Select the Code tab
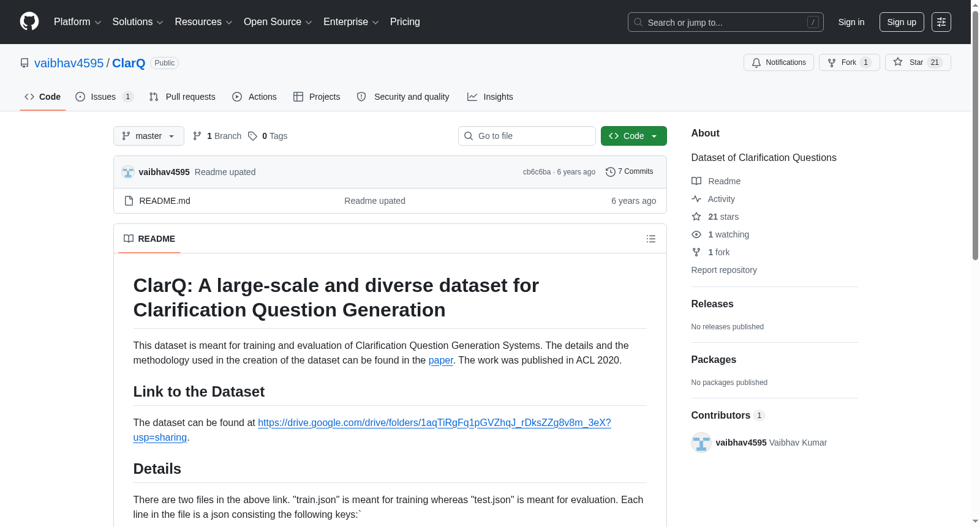This screenshot has height=527, width=980. tap(43, 97)
